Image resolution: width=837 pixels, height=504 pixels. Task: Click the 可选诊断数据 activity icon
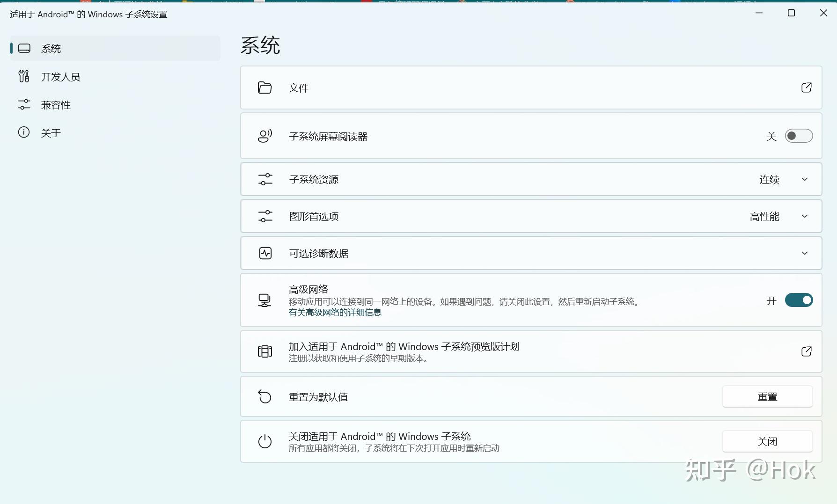click(x=265, y=253)
